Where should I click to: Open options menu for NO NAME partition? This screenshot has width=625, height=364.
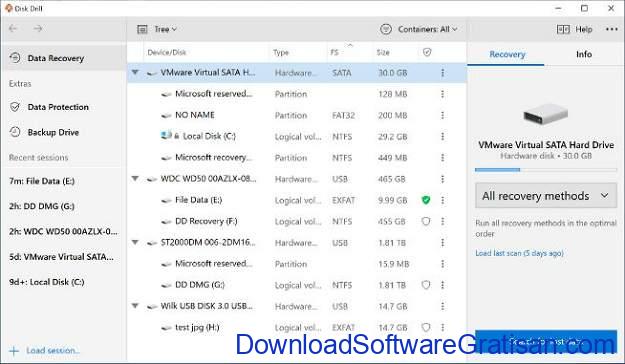pos(442,115)
